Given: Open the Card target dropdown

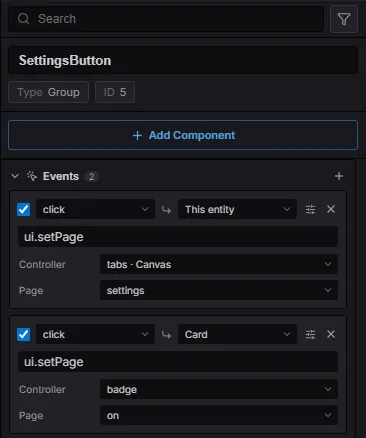Looking at the screenshot, I should 237,334.
